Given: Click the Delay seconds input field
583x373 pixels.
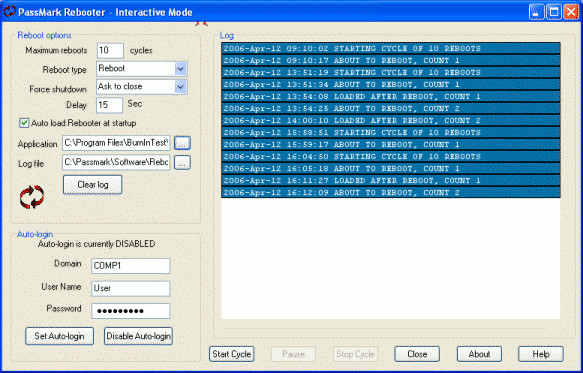Looking at the screenshot, I should pyautogui.click(x=109, y=105).
